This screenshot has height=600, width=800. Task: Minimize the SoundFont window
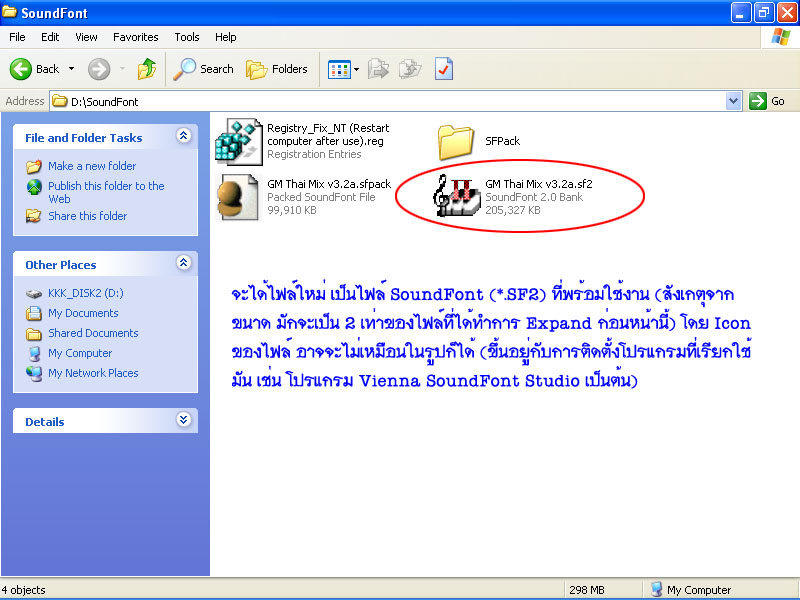pyautogui.click(x=741, y=12)
